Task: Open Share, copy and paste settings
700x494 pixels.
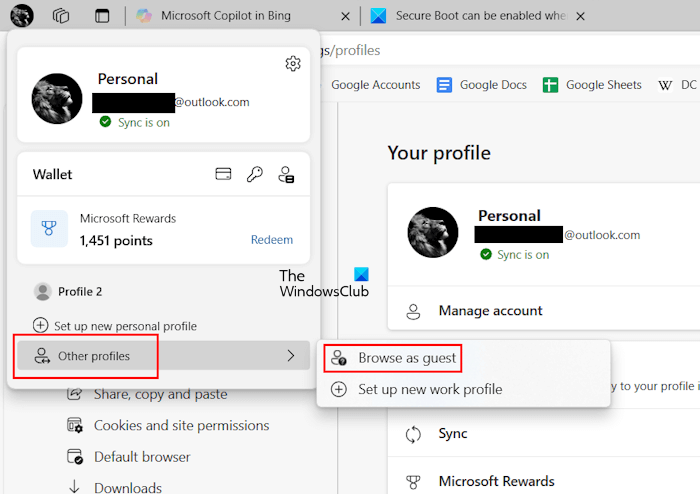Action: coord(147,394)
